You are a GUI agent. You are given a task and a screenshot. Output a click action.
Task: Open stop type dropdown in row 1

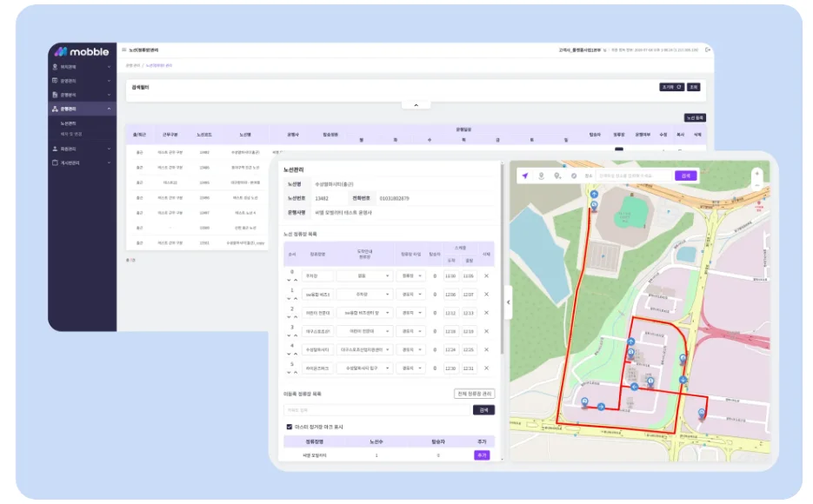410,294
